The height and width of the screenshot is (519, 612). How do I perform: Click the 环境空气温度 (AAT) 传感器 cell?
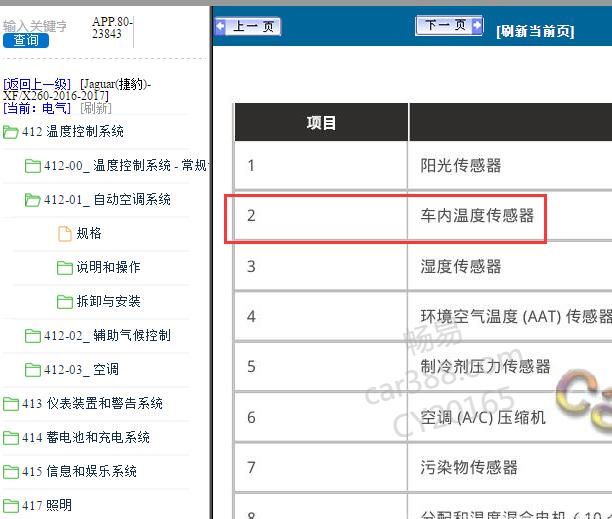[516, 316]
